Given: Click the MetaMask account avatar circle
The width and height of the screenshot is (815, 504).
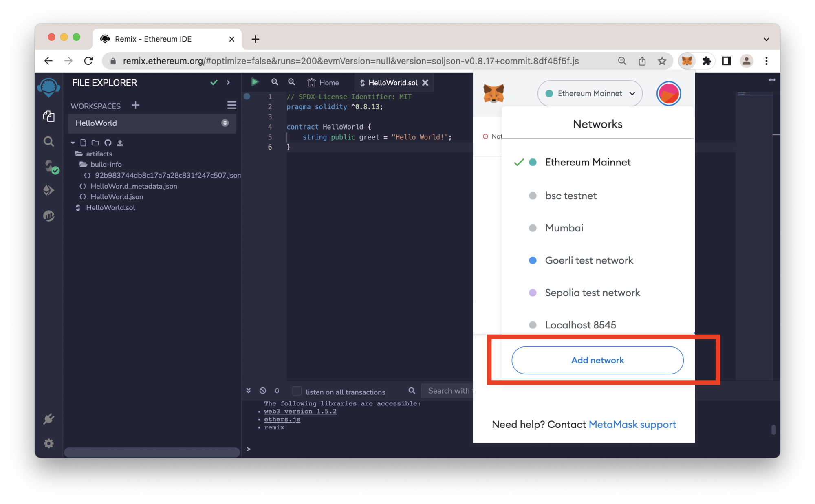Looking at the screenshot, I should (x=668, y=94).
